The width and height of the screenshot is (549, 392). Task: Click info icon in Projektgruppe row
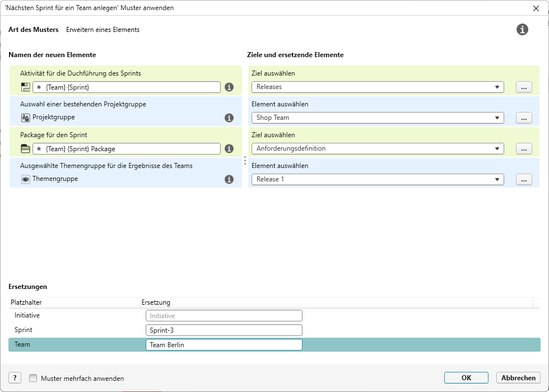coord(229,118)
